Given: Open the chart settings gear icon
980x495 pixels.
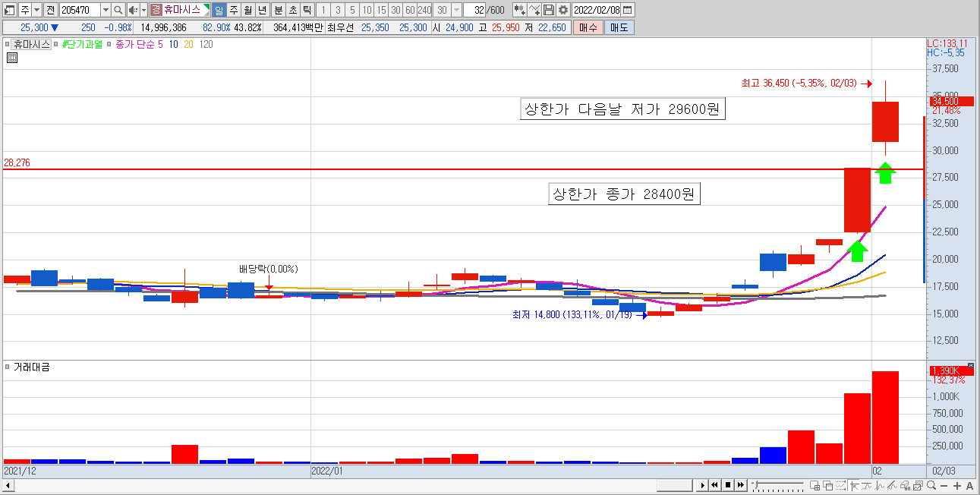Looking at the screenshot, I should 563,9.
